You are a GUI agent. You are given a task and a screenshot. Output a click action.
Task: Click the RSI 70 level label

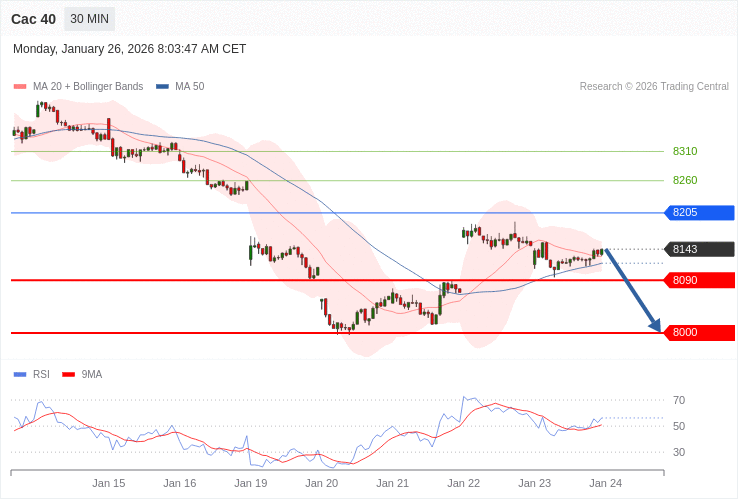[679, 400]
